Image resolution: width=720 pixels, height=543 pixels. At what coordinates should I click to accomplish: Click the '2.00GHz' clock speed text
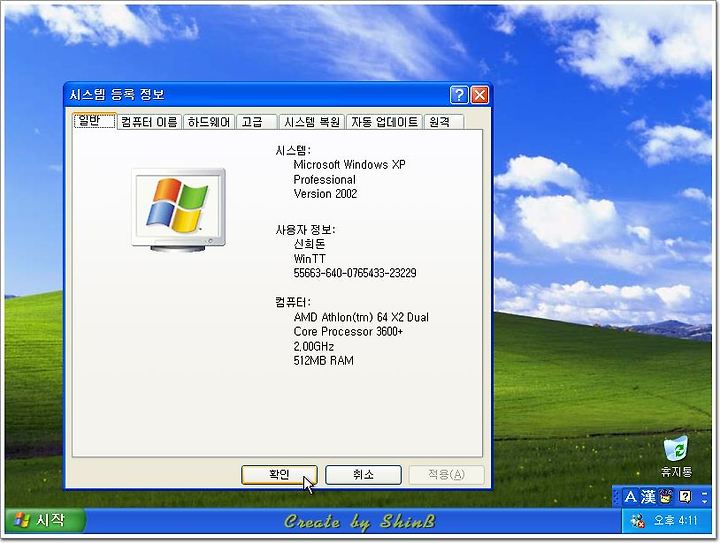click(x=314, y=346)
